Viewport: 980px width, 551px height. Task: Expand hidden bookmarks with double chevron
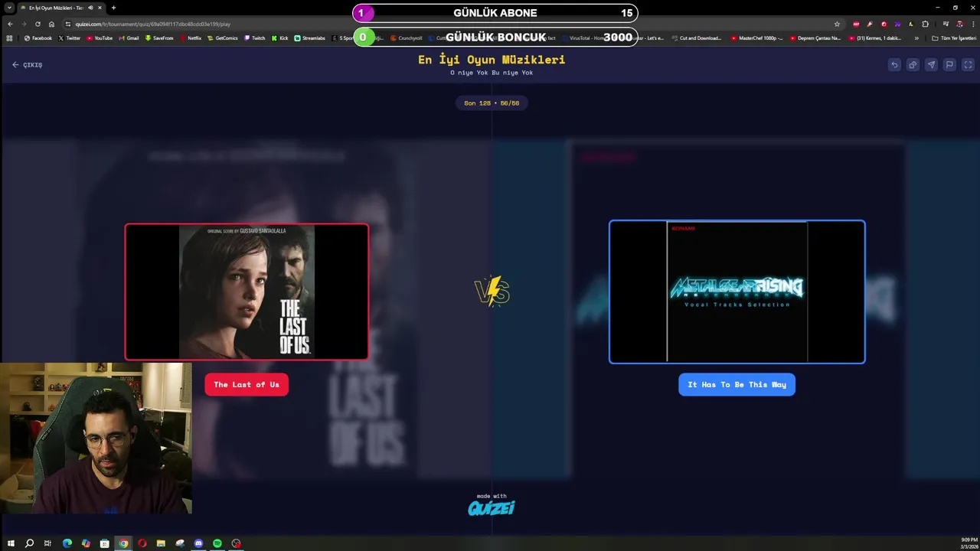pos(916,37)
